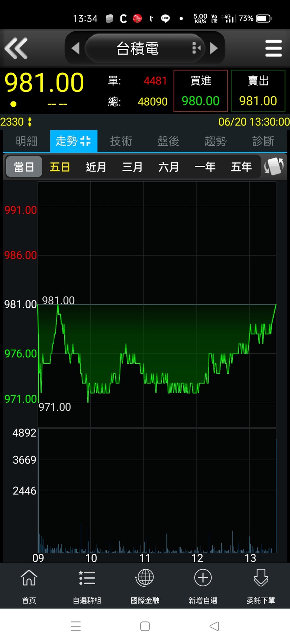
Task: Tap the yellow icon next to 2330
Action: pyautogui.click(x=30, y=122)
